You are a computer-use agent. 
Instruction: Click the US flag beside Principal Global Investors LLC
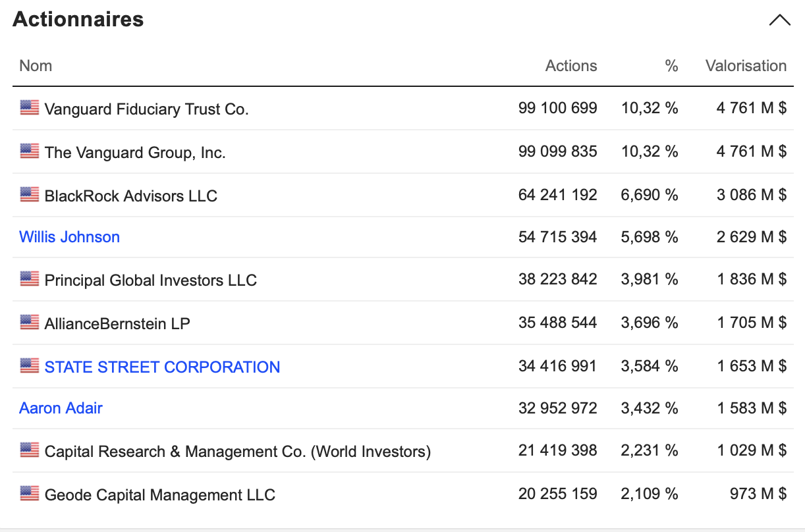(30, 279)
